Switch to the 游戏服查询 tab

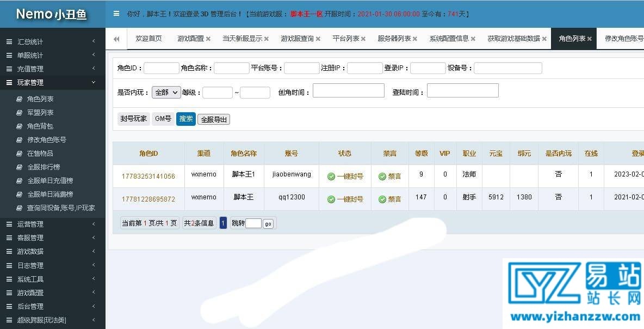(298, 38)
